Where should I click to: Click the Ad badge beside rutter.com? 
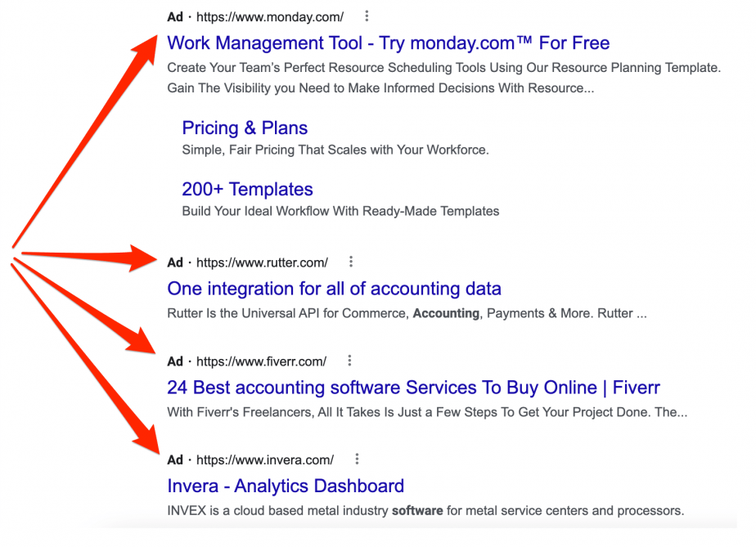[x=174, y=262]
